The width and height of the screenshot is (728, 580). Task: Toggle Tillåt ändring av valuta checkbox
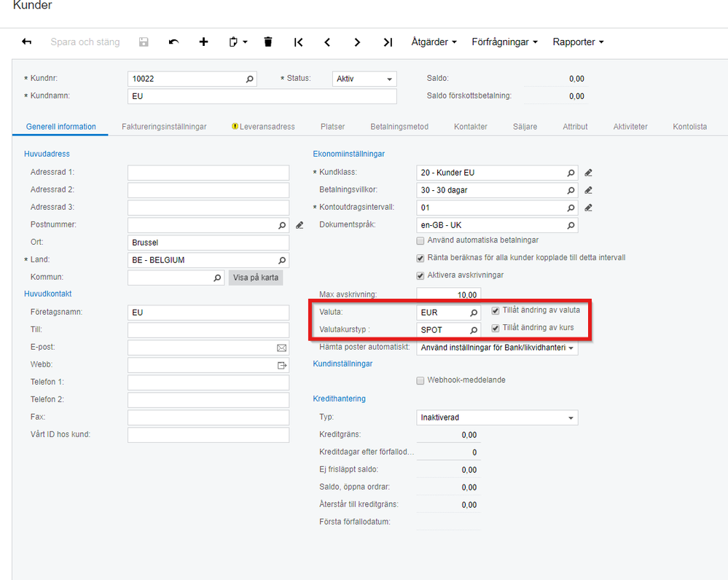point(496,310)
